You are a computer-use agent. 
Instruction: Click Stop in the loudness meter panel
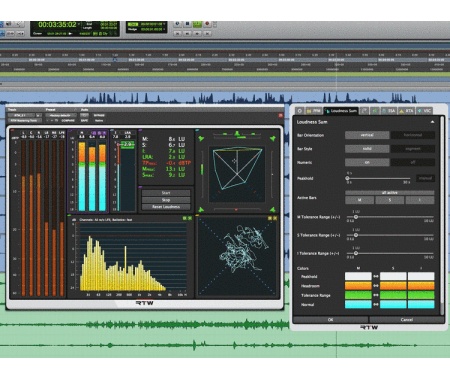tap(166, 200)
